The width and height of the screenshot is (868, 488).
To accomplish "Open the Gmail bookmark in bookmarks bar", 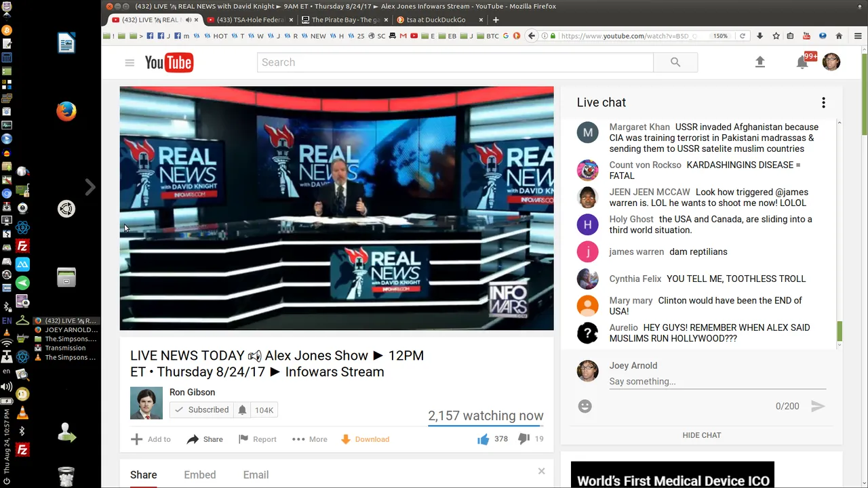I will 403,36.
